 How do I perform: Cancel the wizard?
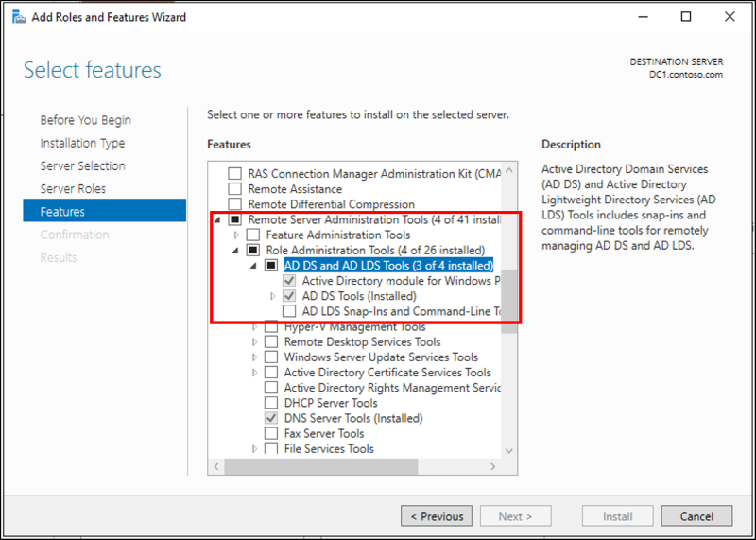(696, 516)
